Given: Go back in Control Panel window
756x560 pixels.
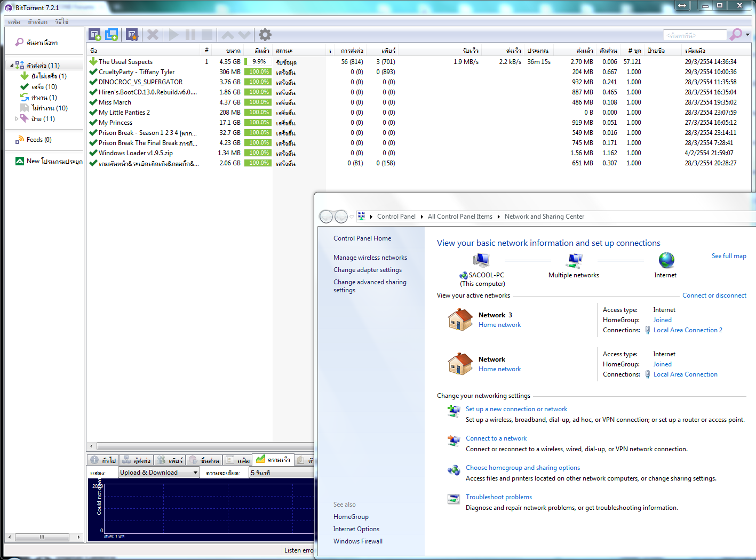Looking at the screenshot, I should coord(326,217).
